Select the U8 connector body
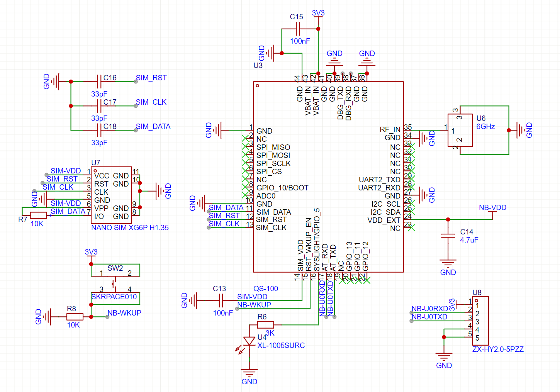This screenshot has height=392, width=560. [x=480, y=321]
